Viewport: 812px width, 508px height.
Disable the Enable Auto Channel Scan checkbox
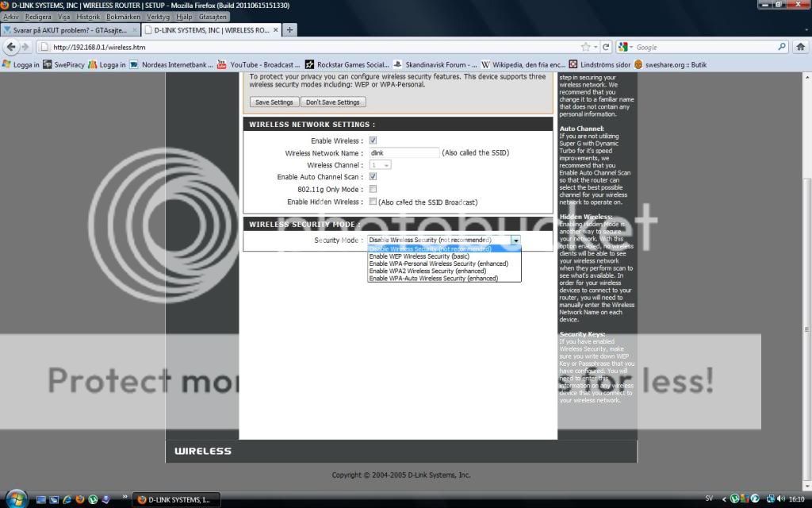point(372,176)
